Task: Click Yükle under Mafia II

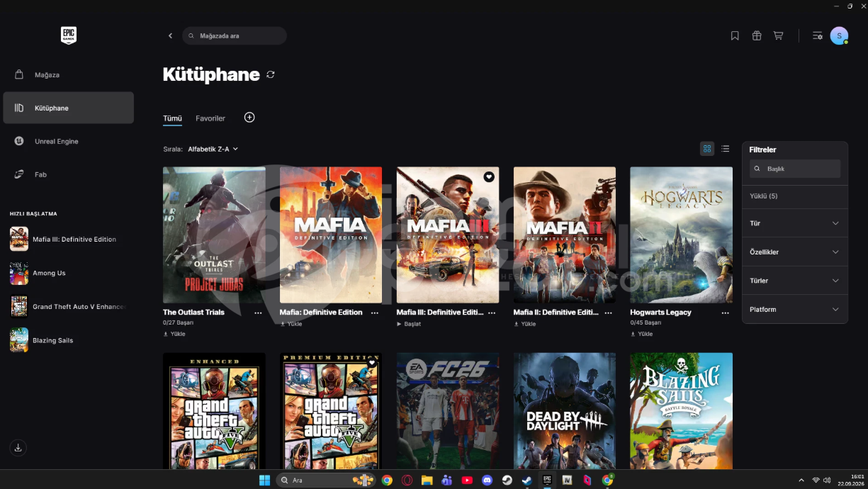Action: point(525,324)
